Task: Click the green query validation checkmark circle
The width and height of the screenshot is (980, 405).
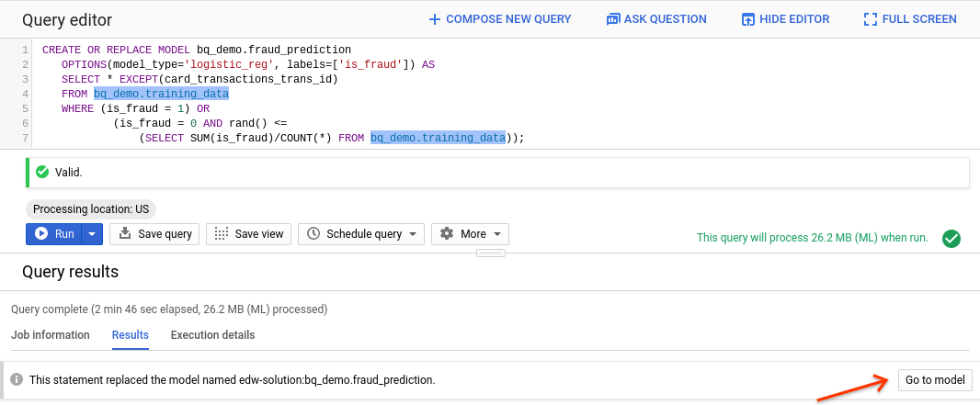Action: tap(952, 238)
